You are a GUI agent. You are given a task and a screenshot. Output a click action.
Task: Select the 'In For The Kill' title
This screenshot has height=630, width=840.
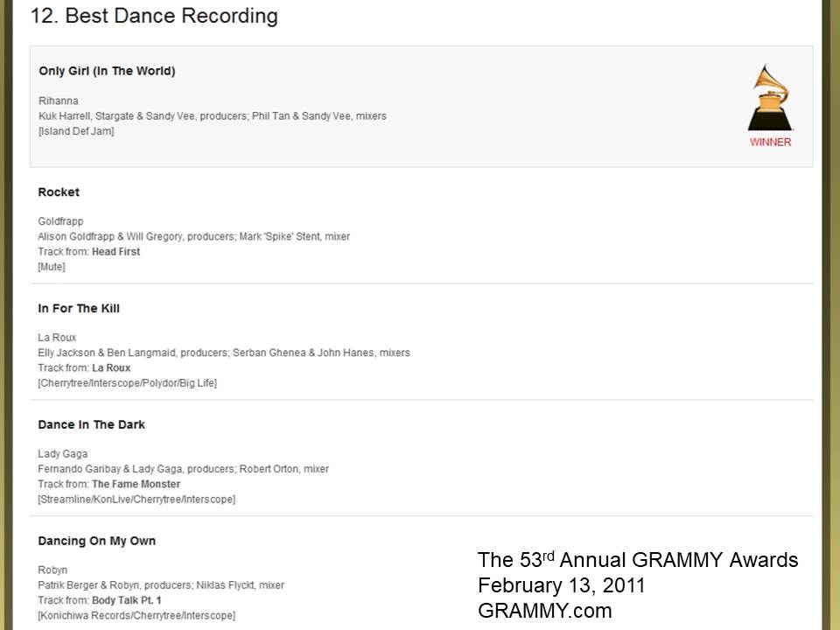[x=79, y=308]
